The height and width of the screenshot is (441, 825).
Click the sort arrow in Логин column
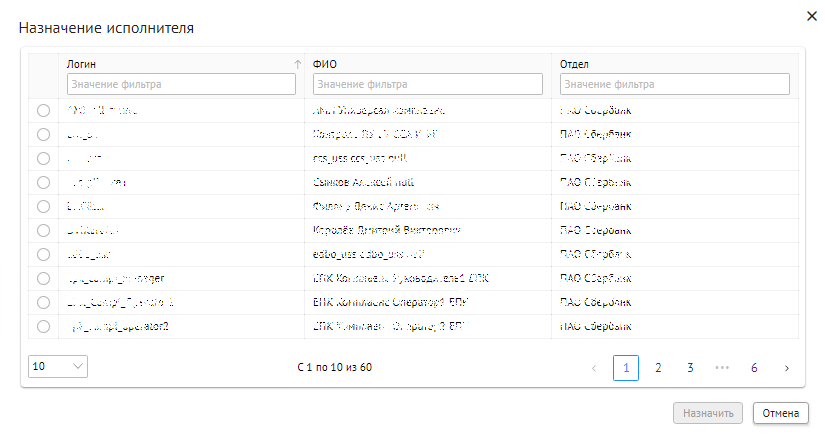point(296,64)
